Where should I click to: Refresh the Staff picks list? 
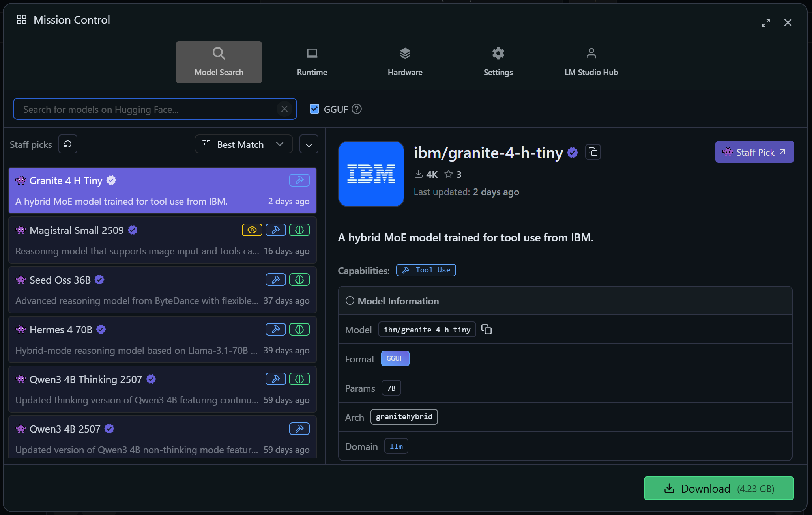pyautogui.click(x=67, y=144)
